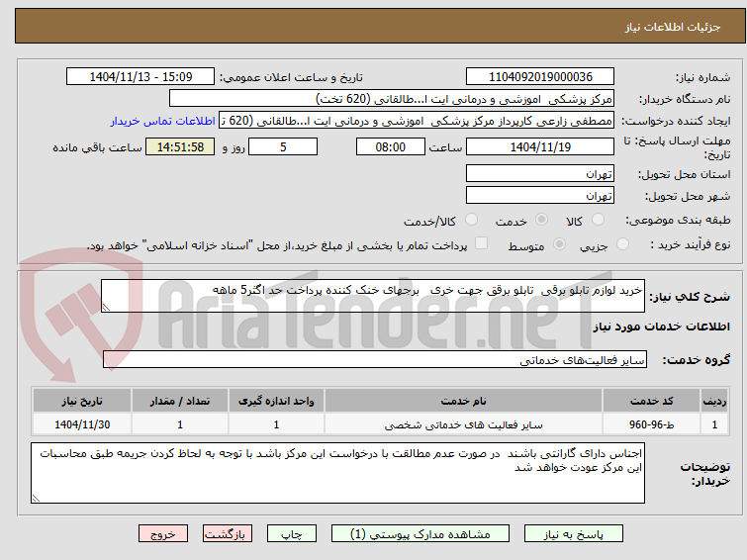Click the استان محل تحویل field
The width and height of the screenshot is (747, 560).
point(540,173)
